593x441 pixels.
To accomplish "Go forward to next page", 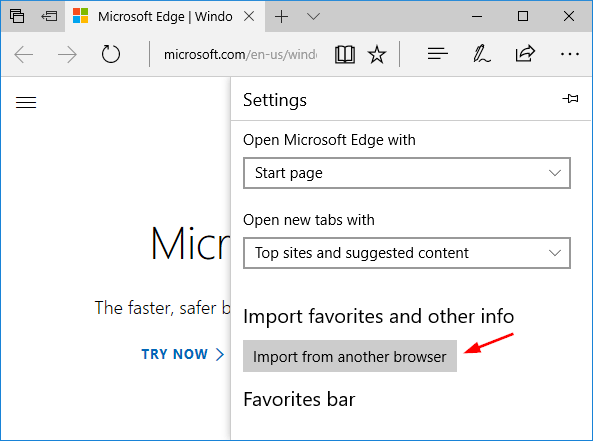I will tap(67, 54).
